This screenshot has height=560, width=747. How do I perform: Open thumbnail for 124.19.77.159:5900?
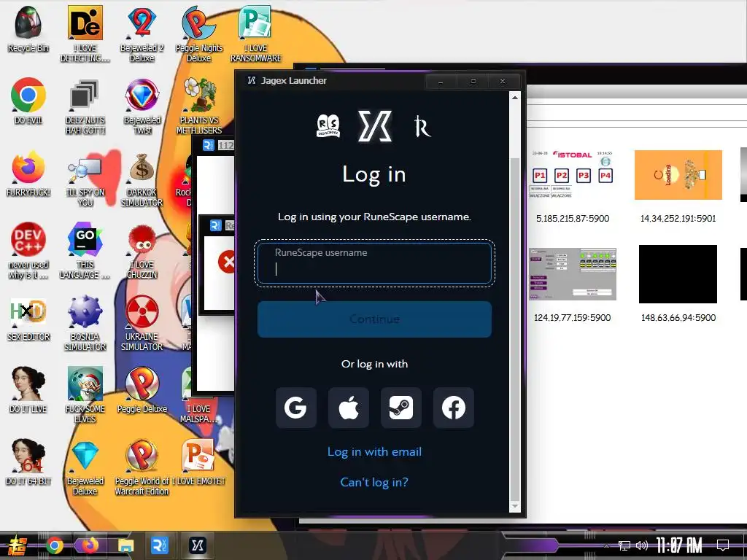point(572,274)
